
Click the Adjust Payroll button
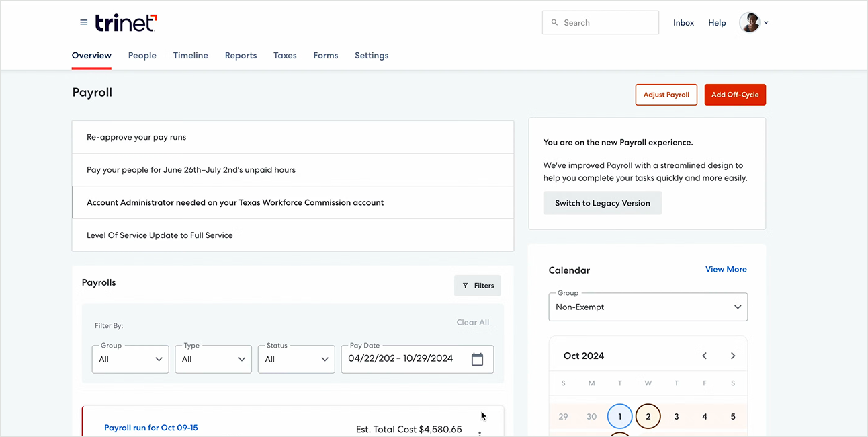tap(666, 95)
